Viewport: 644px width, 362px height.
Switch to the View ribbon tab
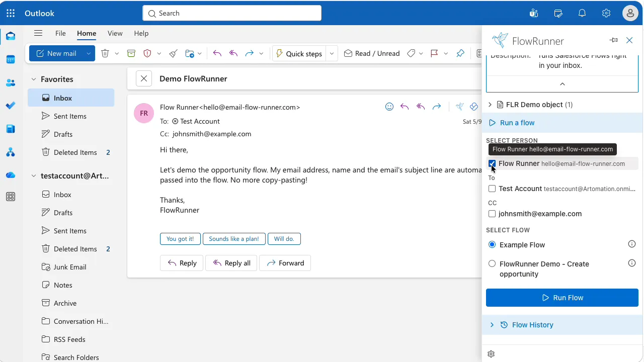coord(115,33)
